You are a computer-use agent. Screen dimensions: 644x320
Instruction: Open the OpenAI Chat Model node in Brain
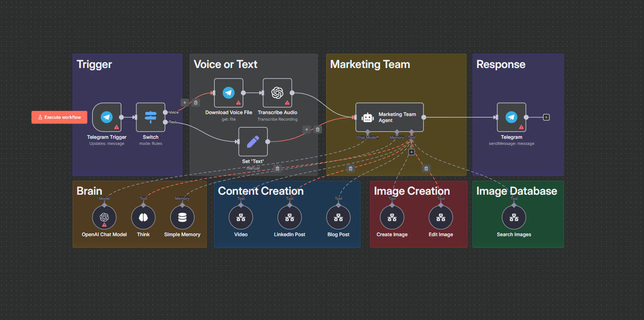tap(104, 217)
